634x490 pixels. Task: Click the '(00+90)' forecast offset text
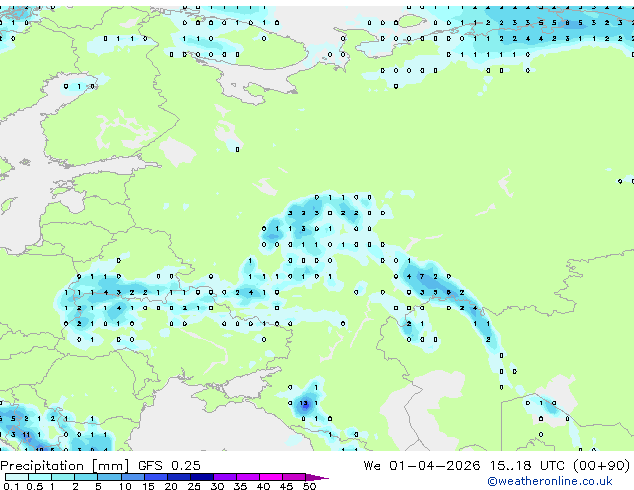601,466
